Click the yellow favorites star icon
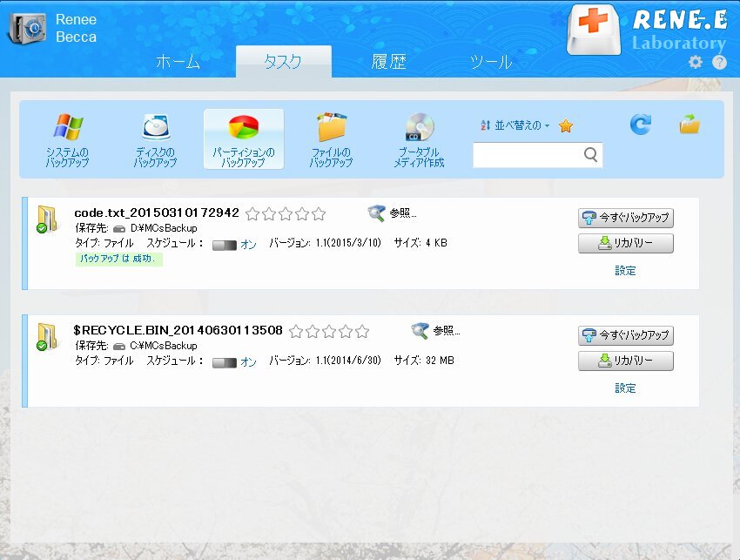Viewport: 740px width, 560px height. 565,125
